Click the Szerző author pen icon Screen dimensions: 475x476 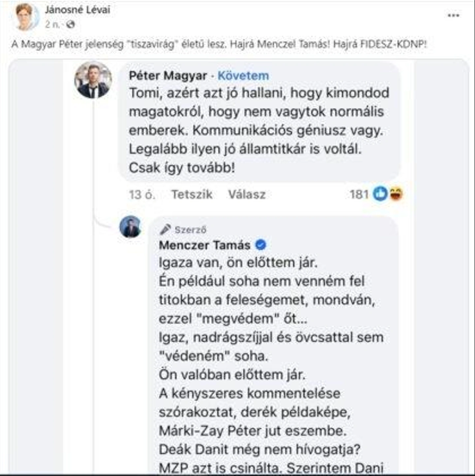click(x=165, y=229)
